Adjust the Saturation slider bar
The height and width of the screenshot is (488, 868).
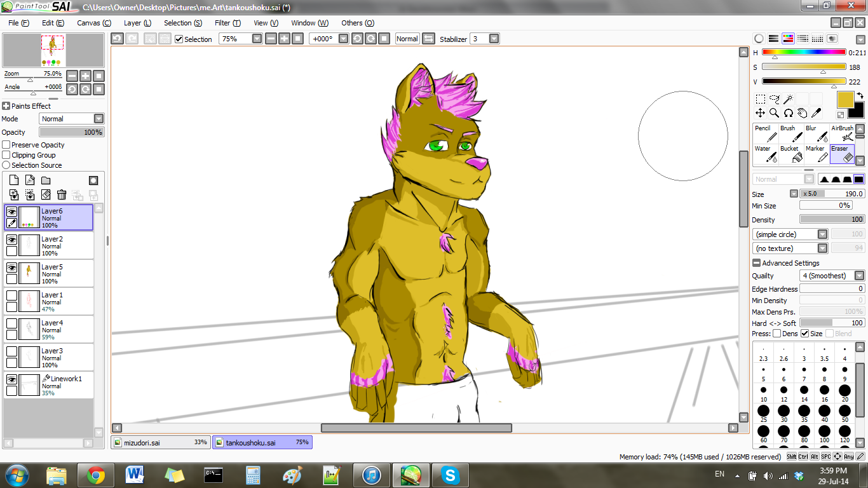click(804, 67)
